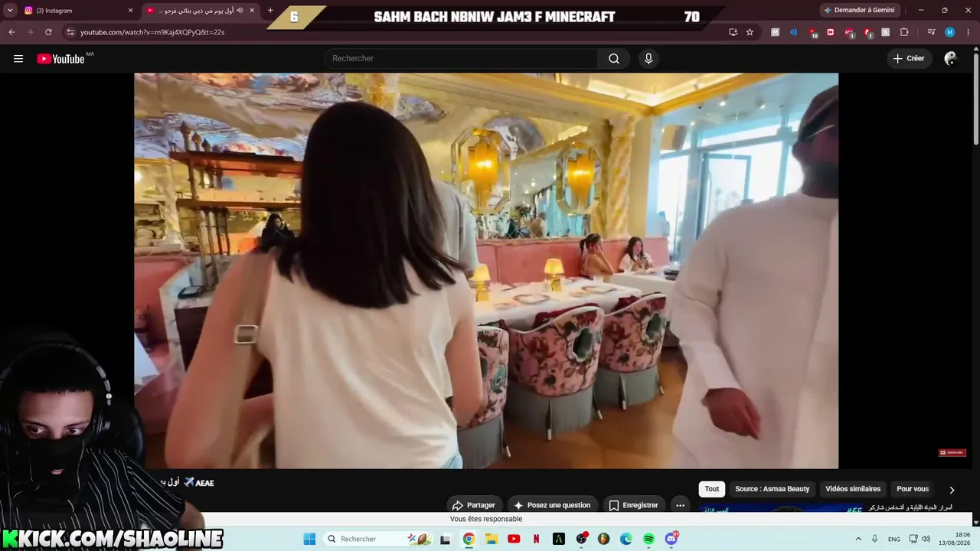
Task: Select the Pour vous chip
Action: [x=913, y=489]
